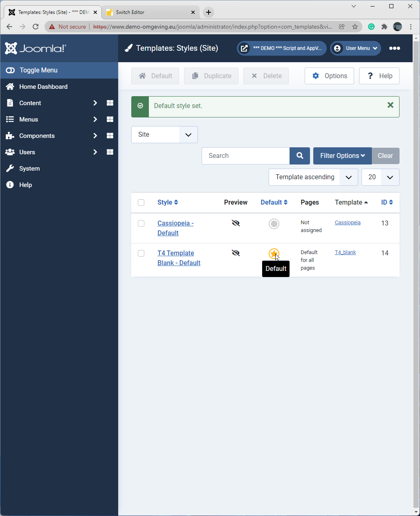The height and width of the screenshot is (516, 420).
Task: Click the magnifier search button
Action: [300, 156]
